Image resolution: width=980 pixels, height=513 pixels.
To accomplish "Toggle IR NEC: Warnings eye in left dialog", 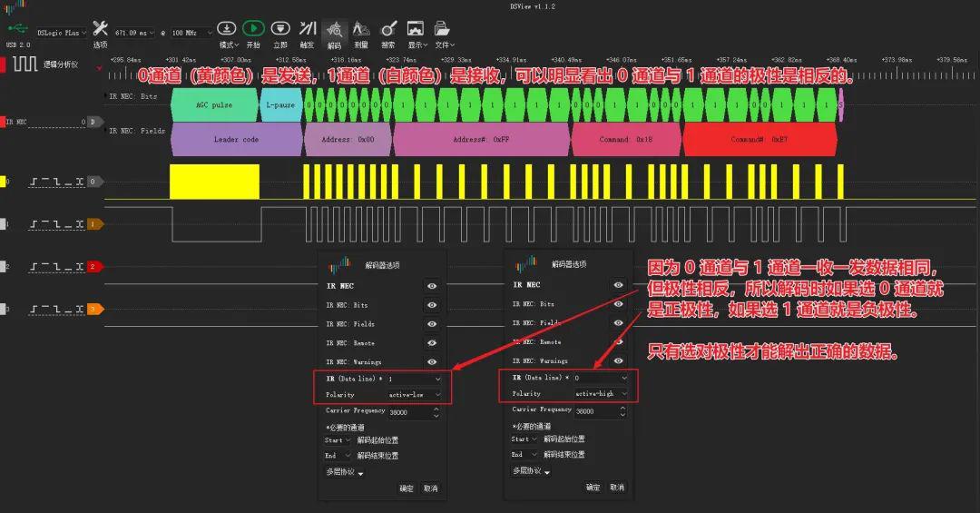I will [432, 361].
